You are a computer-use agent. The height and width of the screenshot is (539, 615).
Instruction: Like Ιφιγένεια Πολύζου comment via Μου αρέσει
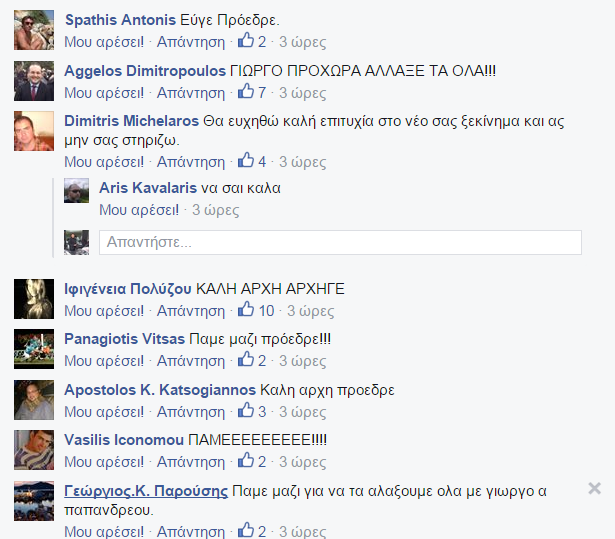(104, 311)
